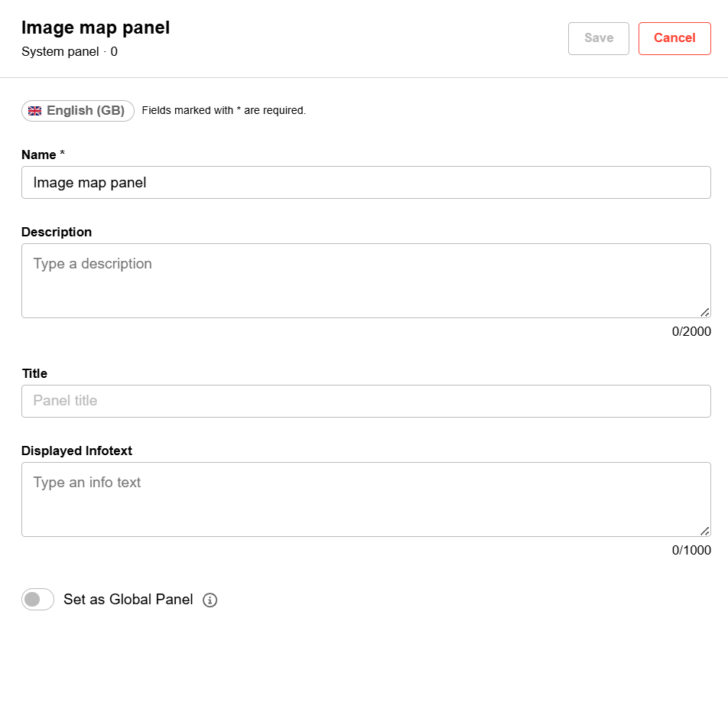Image resolution: width=728 pixels, height=719 pixels.
Task: Click the 0/2000 character counter
Action: (x=691, y=331)
